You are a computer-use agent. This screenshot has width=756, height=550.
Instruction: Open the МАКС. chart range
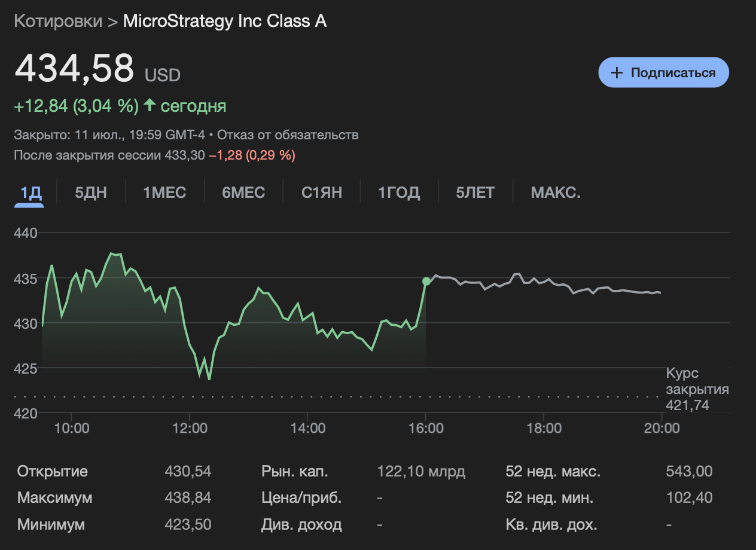556,193
